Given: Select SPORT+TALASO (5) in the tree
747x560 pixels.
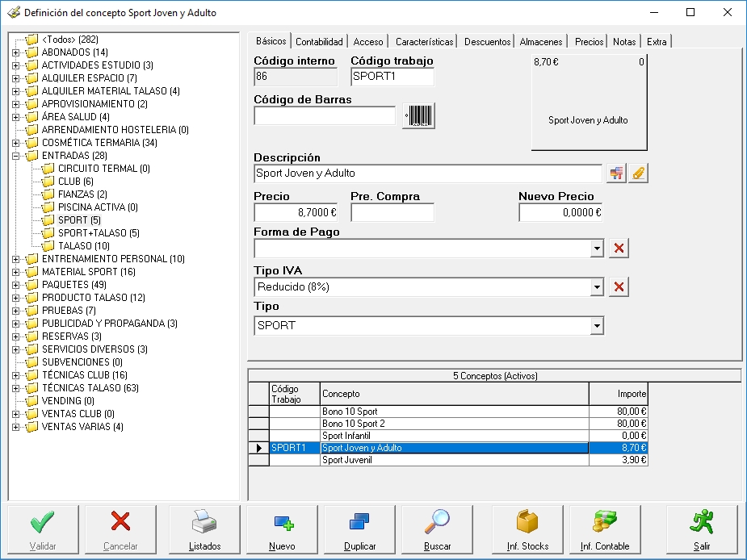Looking at the screenshot, I should [99, 233].
